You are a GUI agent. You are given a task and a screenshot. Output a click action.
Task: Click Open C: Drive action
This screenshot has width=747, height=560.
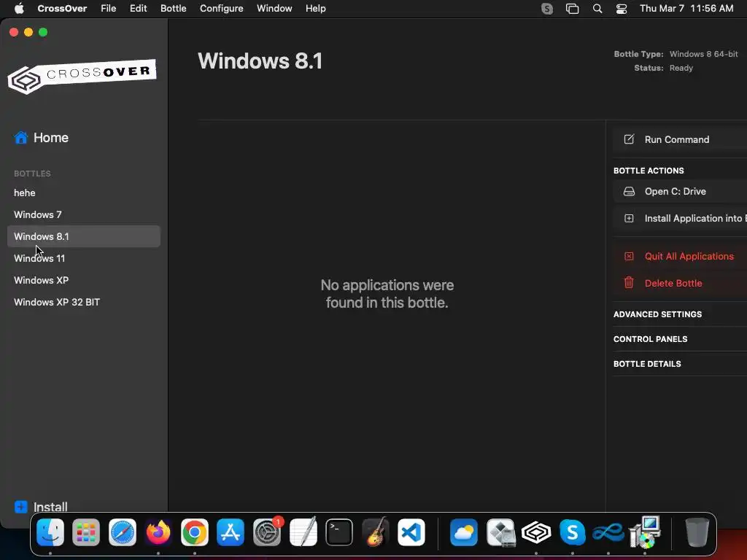(x=680, y=192)
